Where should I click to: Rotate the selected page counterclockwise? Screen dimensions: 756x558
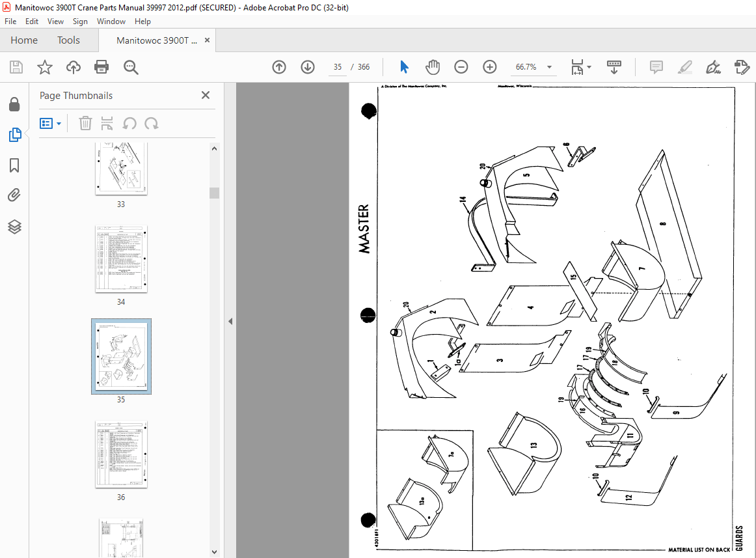point(129,123)
